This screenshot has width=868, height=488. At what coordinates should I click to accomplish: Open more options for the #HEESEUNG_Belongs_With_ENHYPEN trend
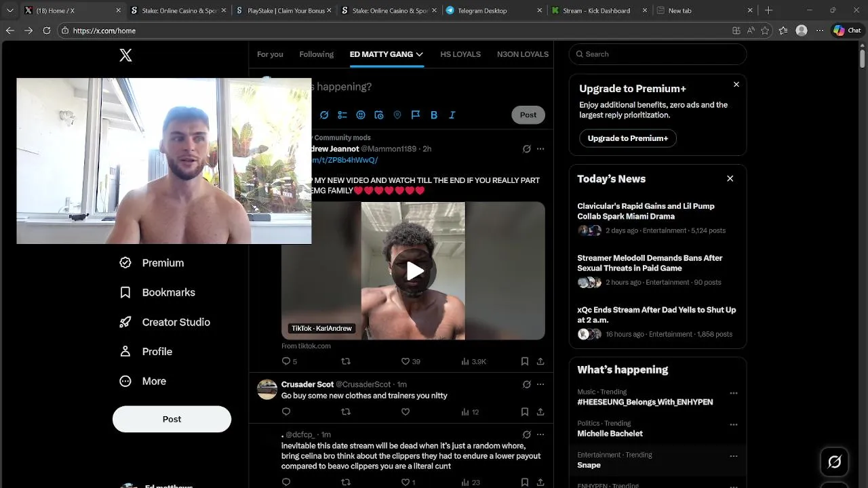pos(734,393)
